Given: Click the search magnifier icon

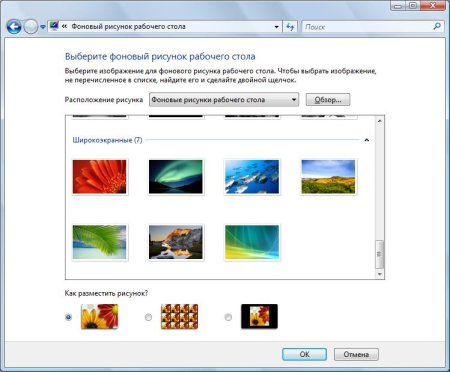Looking at the screenshot, I should 437,26.
